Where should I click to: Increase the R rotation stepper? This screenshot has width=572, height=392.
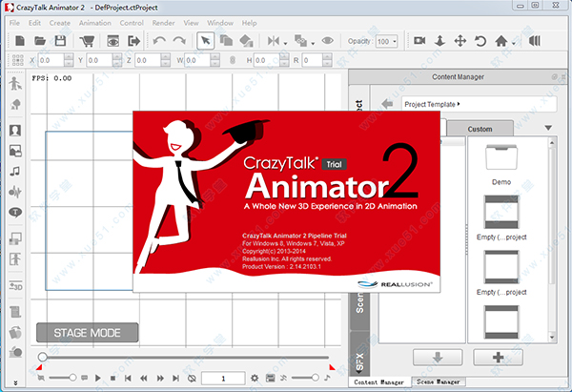coord(327,56)
